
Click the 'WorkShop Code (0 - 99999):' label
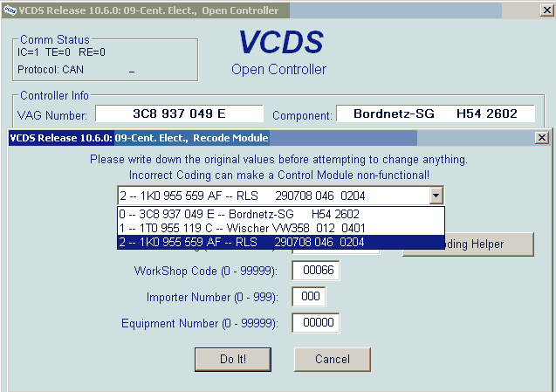click(x=206, y=271)
